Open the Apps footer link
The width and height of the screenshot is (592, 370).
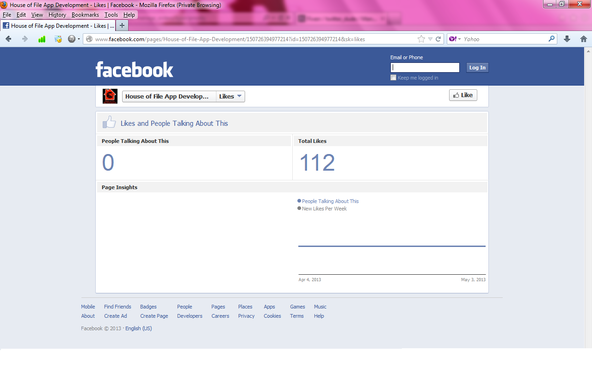[x=269, y=307]
